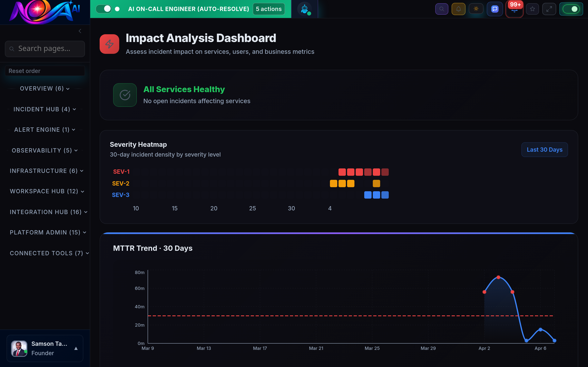This screenshot has width=588, height=367.
Task: Open the Workspace Hub menu item
Action: (x=47, y=191)
